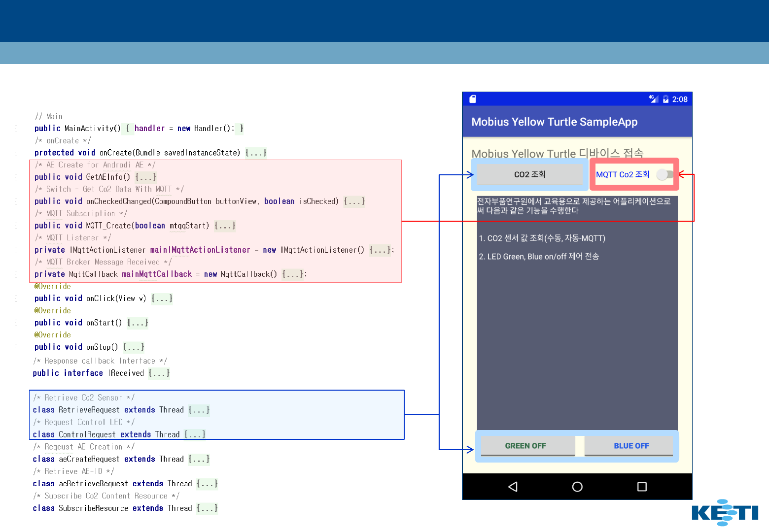Screen dimensions: 769x532
Task: Click the "MQTT Broker Message Received" comment
Action: 104,262
